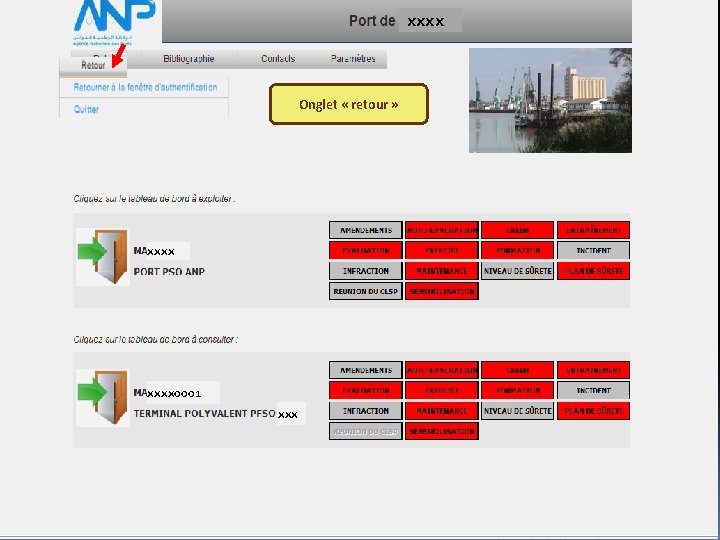This screenshot has height=540, width=720.
Task: Open AUTO-EVALUATION for PORT PSO ANP
Action: click(x=442, y=230)
